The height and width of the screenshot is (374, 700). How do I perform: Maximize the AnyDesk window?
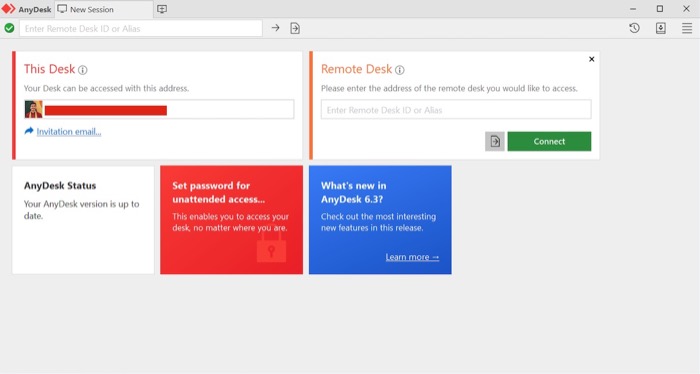pos(660,9)
